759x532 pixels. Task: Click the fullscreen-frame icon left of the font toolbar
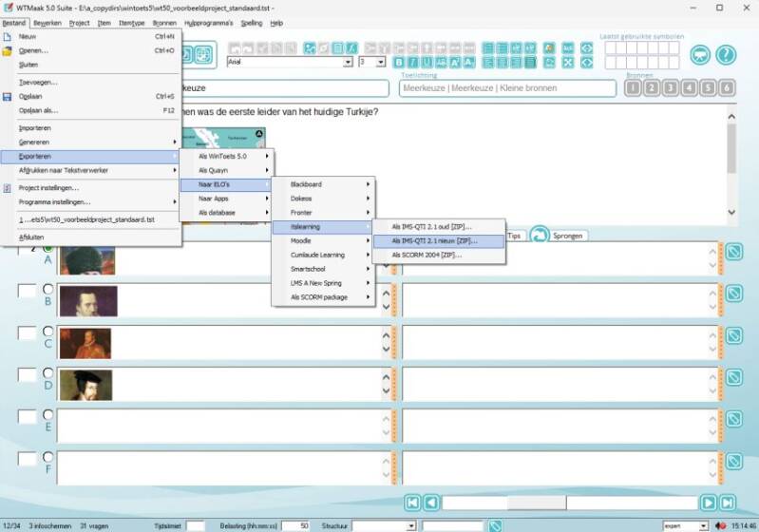coord(203,54)
